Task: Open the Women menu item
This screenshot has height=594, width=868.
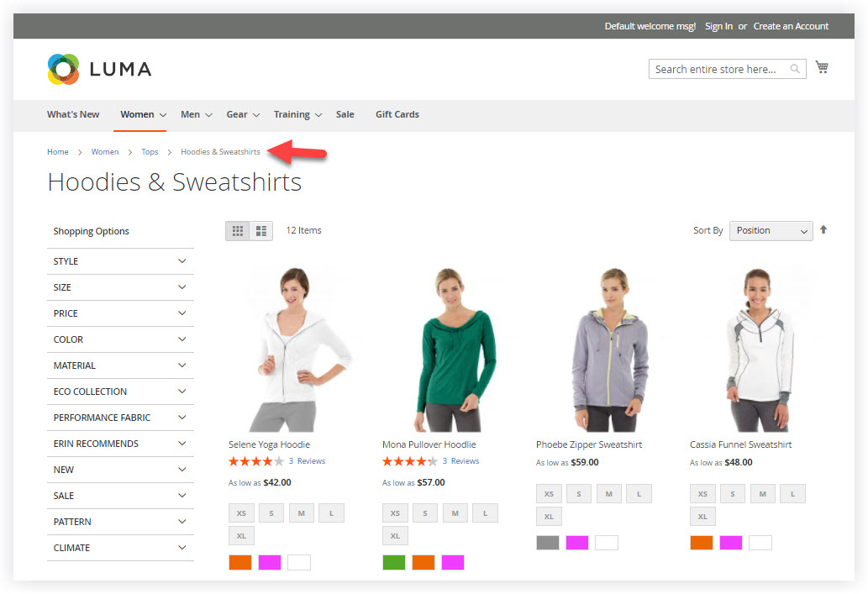Action: coord(136,114)
